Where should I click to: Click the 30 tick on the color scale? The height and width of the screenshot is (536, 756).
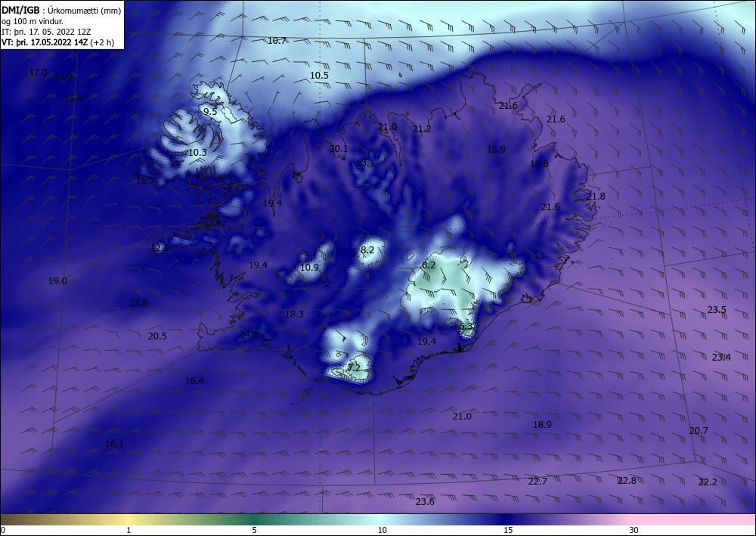[x=634, y=531]
